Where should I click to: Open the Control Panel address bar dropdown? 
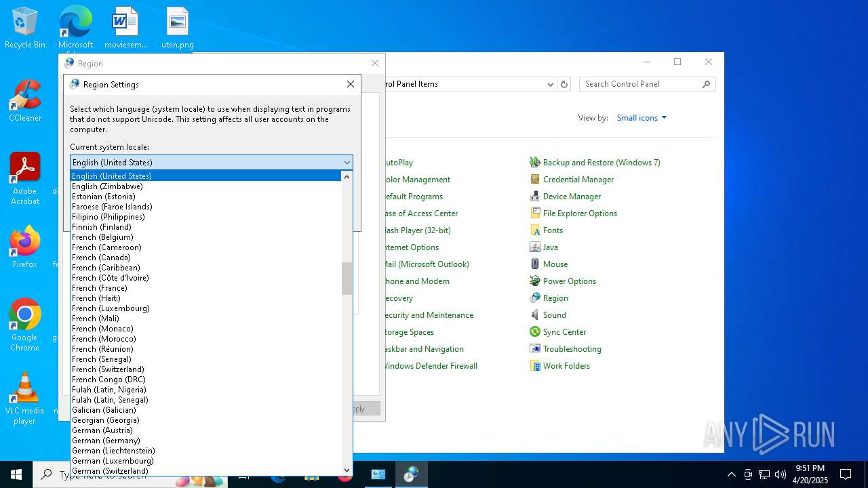click(551, 84)
